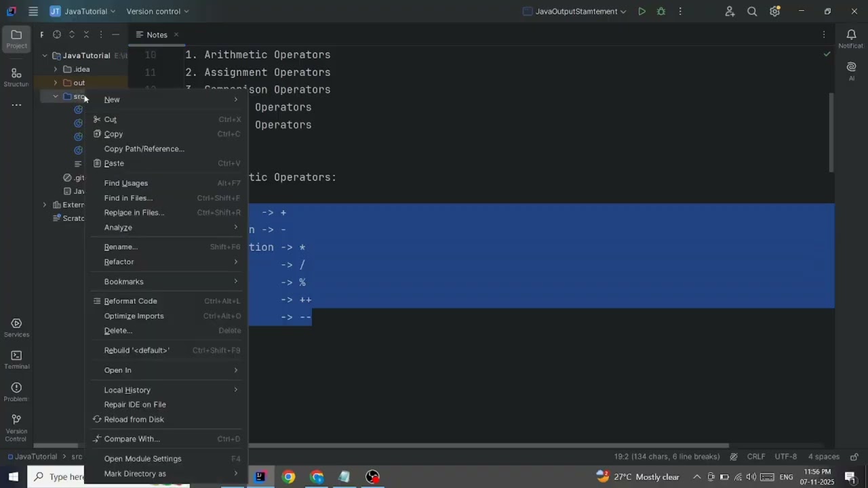
Task: Choose Copy Path/Reference
Action: tap(167, 149)
